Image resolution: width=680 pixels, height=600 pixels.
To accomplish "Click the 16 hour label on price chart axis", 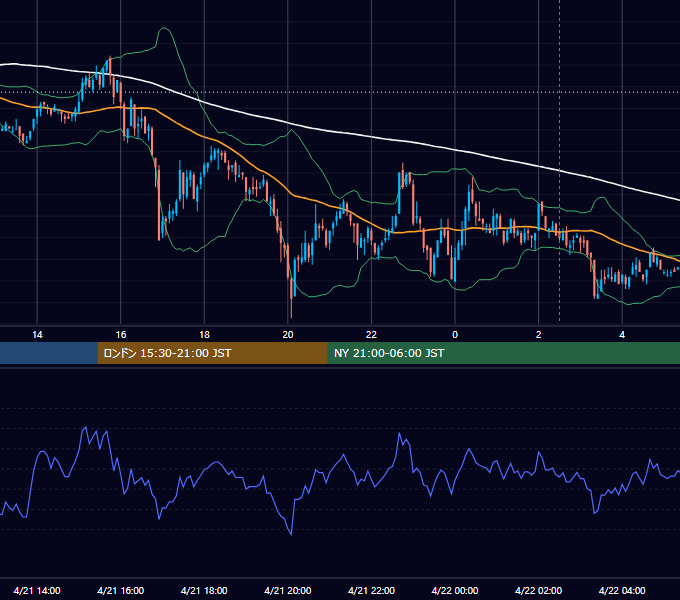I will pos(121,335).
